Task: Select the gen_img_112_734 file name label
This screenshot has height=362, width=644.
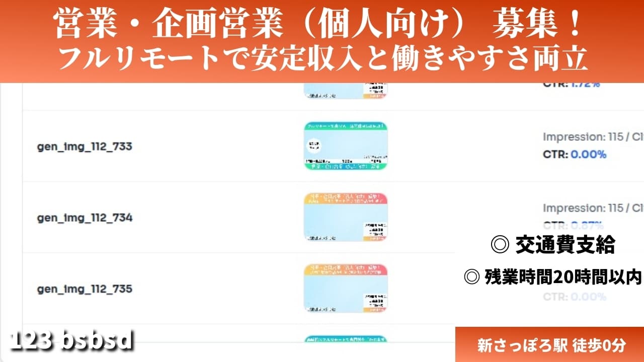Action: (x=84, y=218)
